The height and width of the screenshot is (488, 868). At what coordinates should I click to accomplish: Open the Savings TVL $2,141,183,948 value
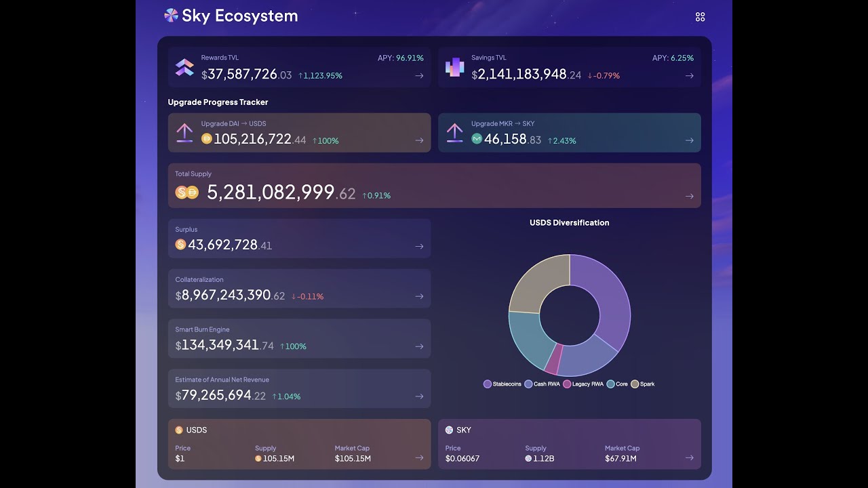click(526, 75)
